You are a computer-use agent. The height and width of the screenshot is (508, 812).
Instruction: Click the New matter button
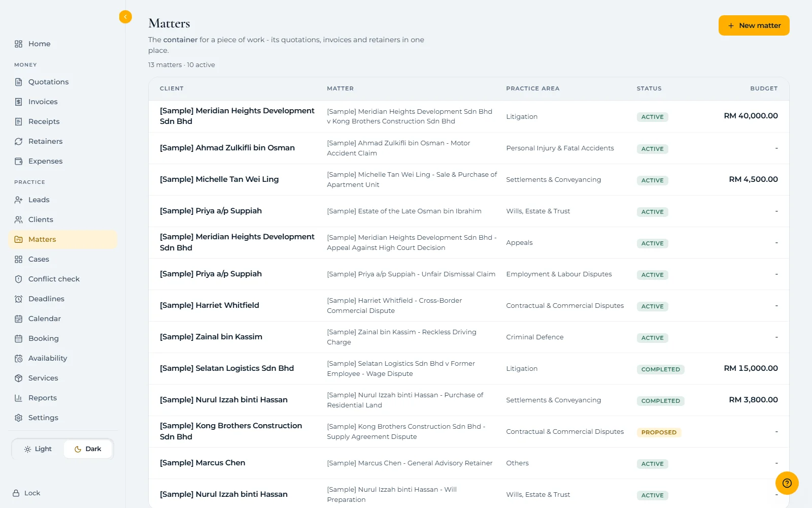754,25
